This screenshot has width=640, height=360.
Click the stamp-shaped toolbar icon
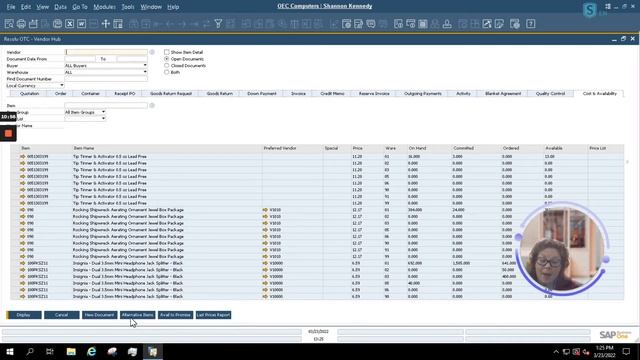[x=447, y=24]
